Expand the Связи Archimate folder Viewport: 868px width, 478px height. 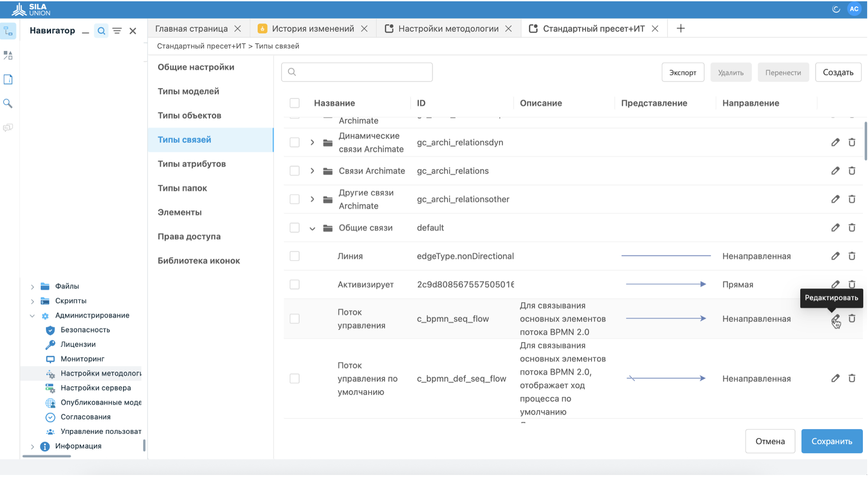coord(312,171)
